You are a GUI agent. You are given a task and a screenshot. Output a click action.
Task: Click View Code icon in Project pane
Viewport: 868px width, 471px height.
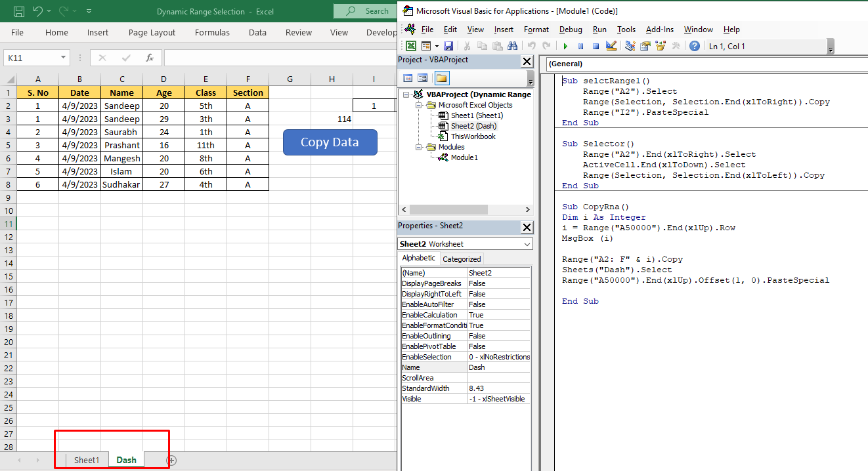[408, 78]
